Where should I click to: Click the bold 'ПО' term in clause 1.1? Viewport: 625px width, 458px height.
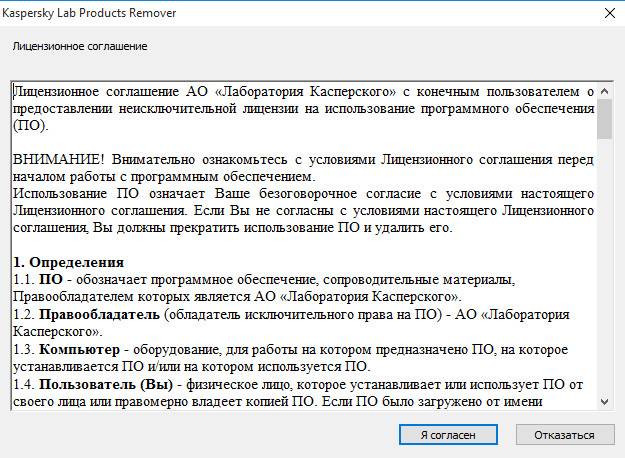(x=51, y=279)
